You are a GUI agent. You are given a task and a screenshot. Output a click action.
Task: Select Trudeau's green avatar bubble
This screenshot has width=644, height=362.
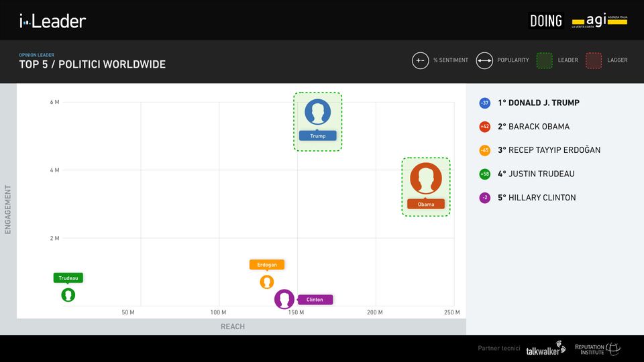(68, 295)
